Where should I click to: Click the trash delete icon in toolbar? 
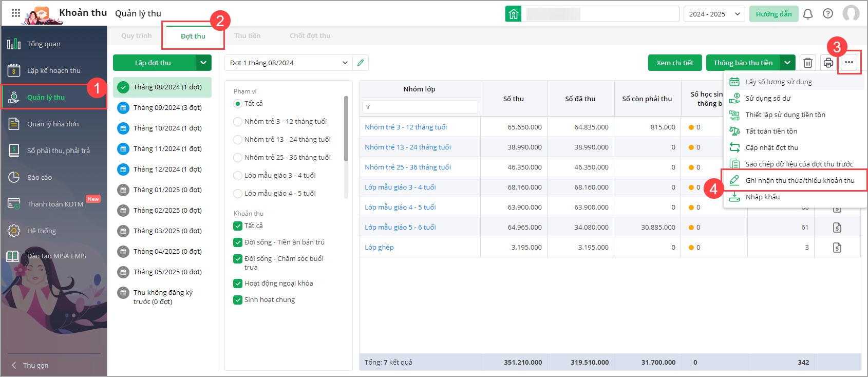tap(808, 63)
